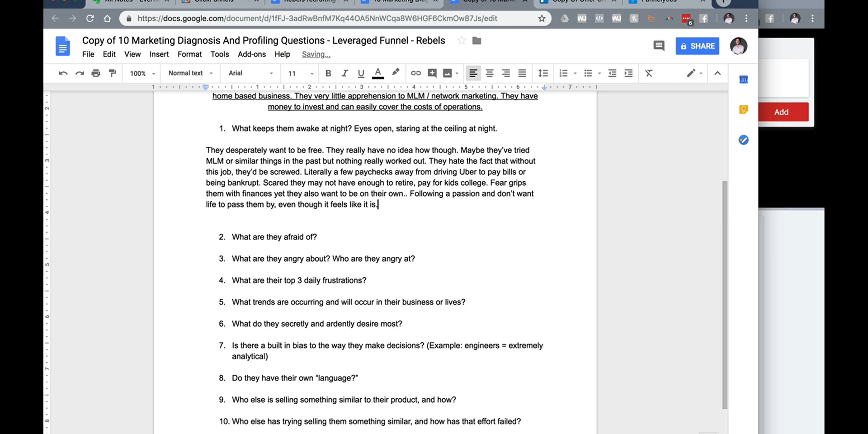Open the View menu
Image resolution: width=868 pixels, height=434 pixels.
(x=132, y=54)
